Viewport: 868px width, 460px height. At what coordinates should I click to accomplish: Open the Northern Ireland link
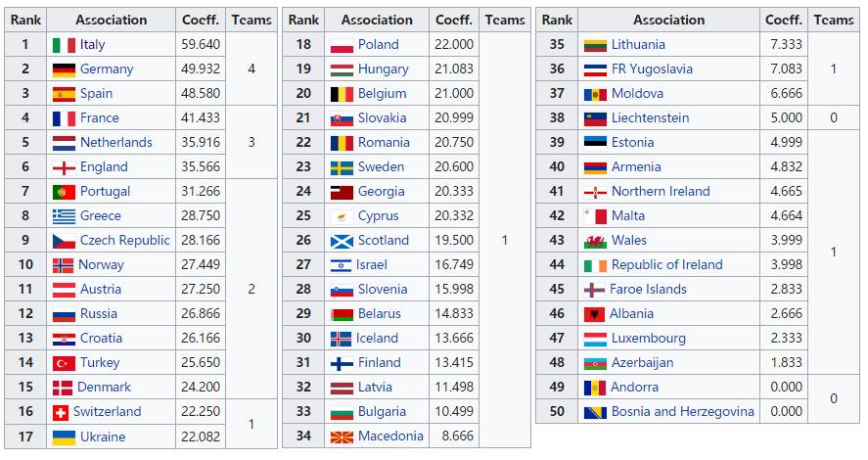point(661,192)
